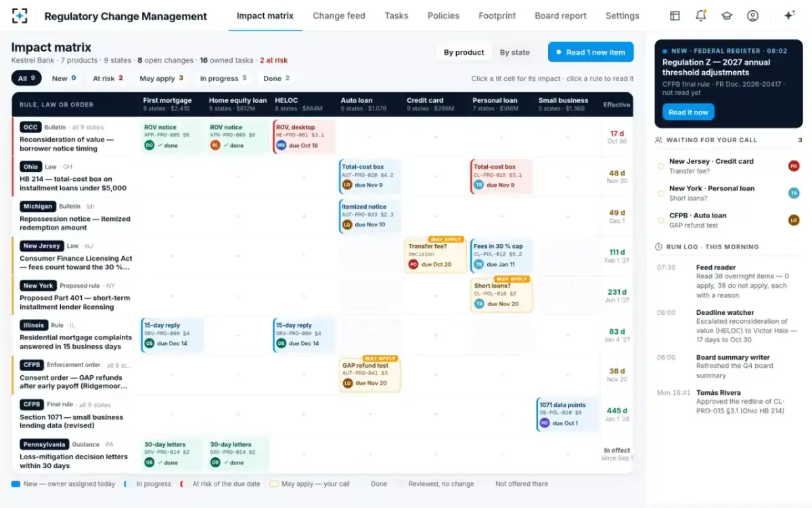Viewport: 812px width, 508px height.
Task: Open the Policies tab
Action: coord(443,16)
